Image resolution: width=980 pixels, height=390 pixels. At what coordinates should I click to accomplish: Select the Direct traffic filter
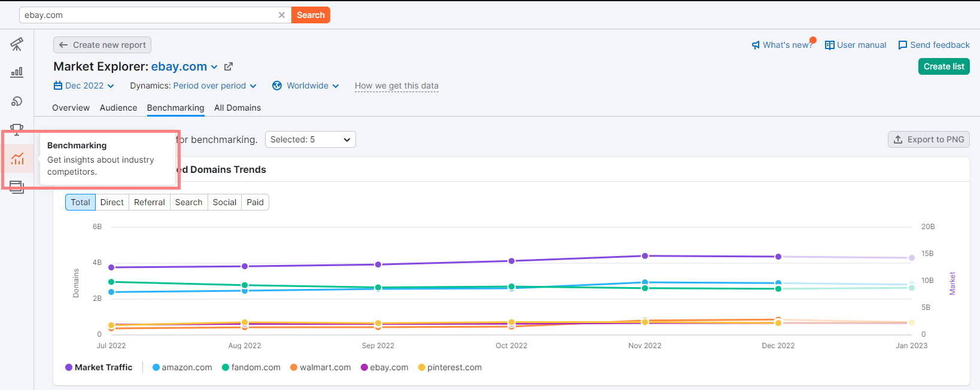pyautogui.click(x=112, y=202)
